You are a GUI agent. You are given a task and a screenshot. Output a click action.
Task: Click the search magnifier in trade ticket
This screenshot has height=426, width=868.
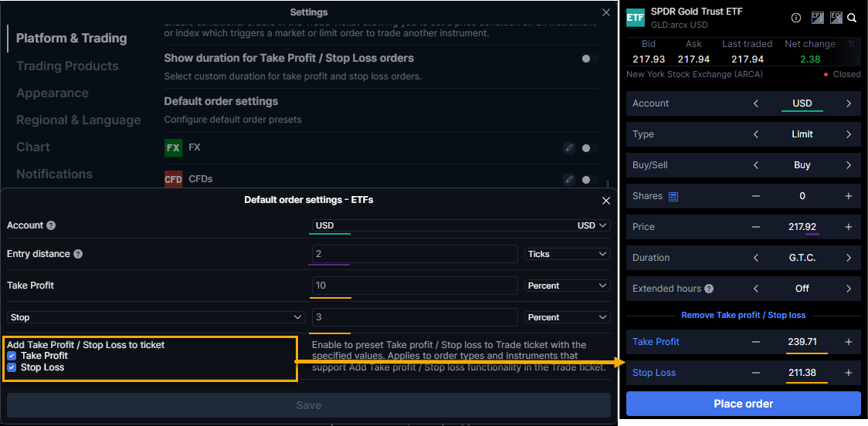[852, 18]
